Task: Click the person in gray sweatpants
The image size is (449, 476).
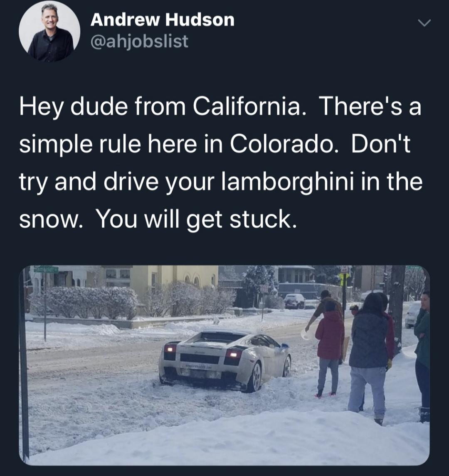Action: [370, 359]
